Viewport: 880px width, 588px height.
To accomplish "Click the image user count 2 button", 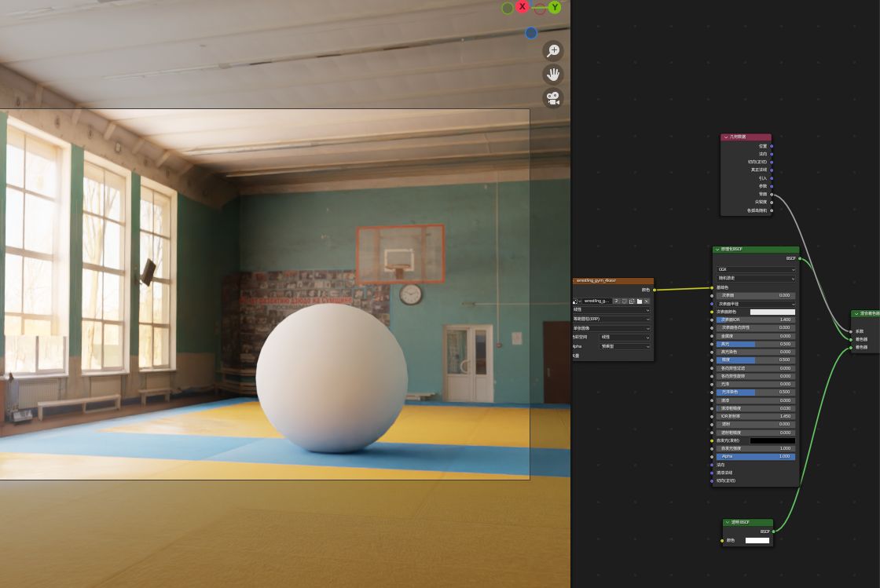I will click(x=616, y=301).
